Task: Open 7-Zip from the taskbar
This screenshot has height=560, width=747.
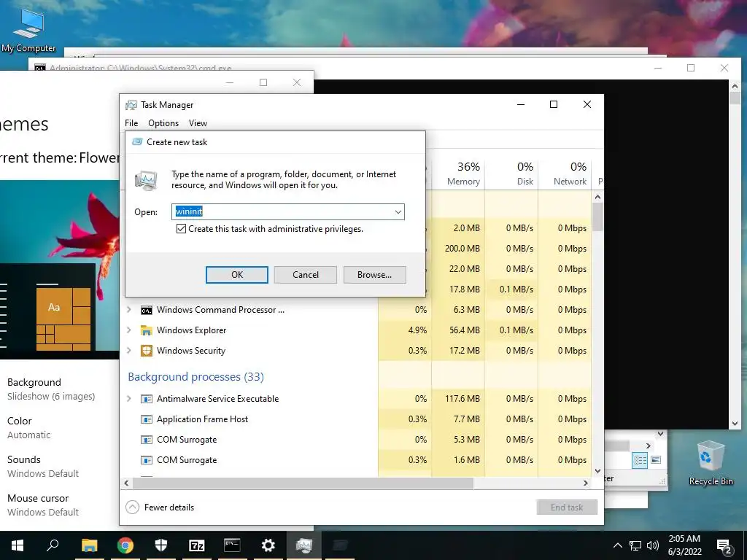Action: tap(197, 545)
